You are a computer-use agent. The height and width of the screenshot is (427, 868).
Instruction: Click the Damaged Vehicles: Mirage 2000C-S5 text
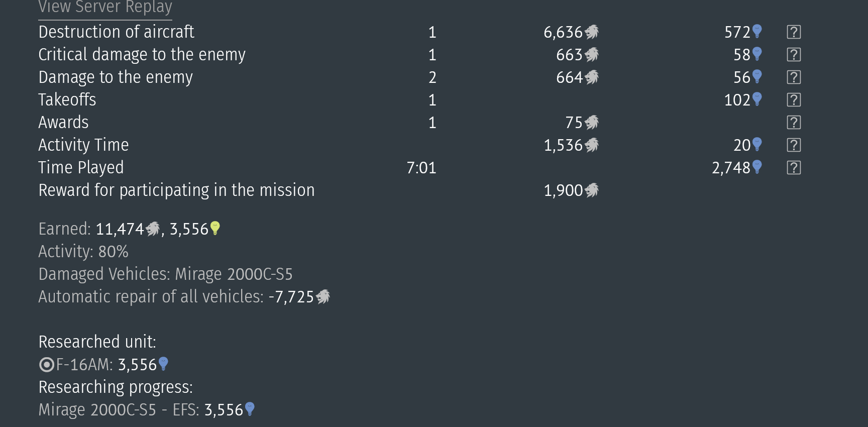coord(165,274)
